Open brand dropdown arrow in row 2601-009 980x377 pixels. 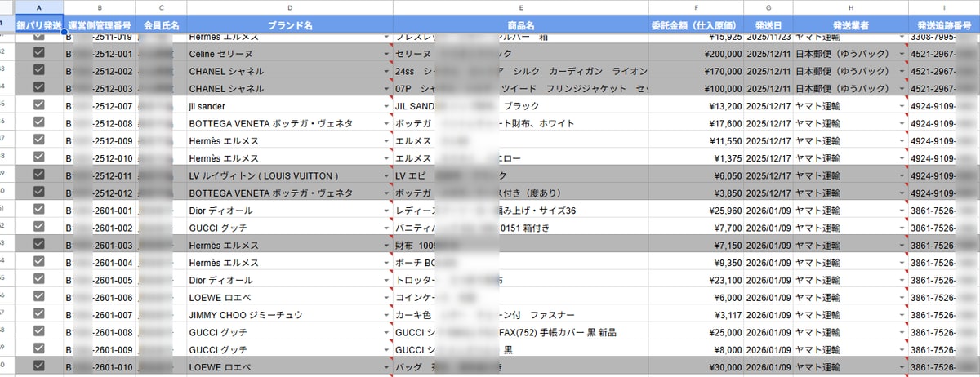[x=387, y=350]
